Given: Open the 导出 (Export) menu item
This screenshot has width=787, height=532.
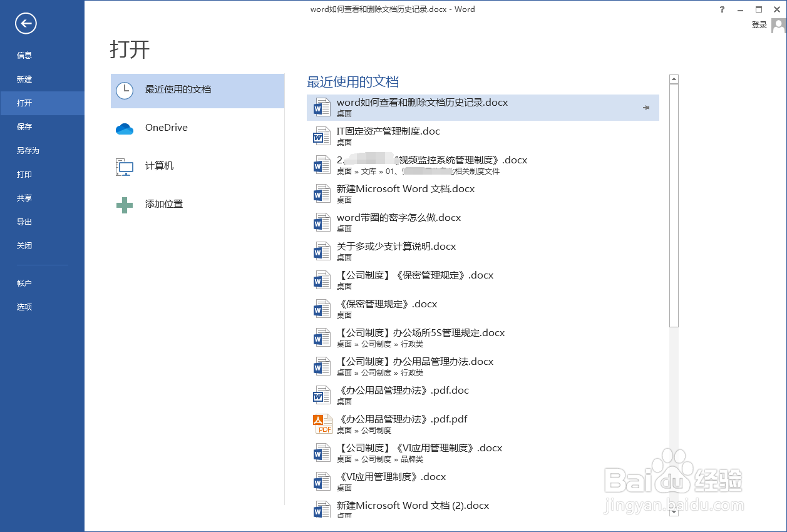Looking at the screenshot, I should tap(24, 222).
